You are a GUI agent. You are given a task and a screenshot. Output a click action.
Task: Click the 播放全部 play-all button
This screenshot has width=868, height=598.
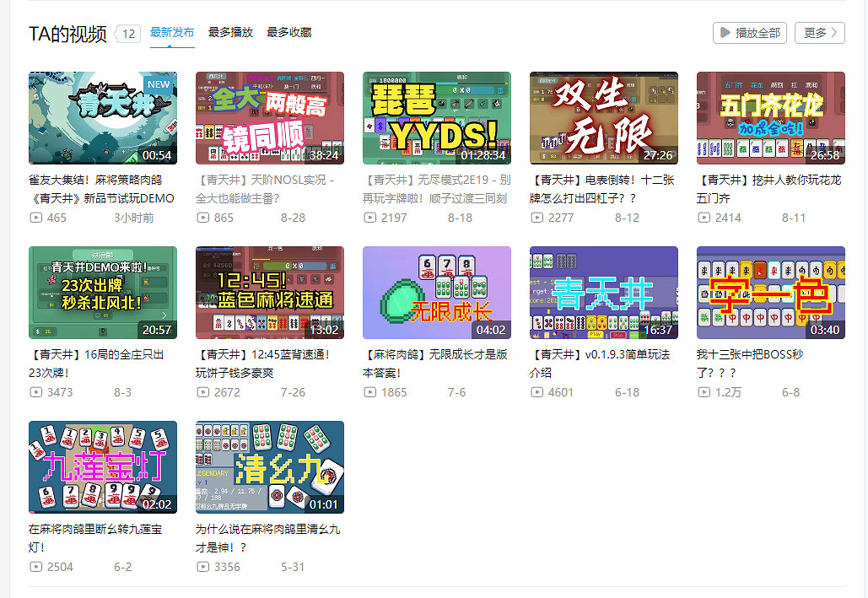click(x=750, y=33)
